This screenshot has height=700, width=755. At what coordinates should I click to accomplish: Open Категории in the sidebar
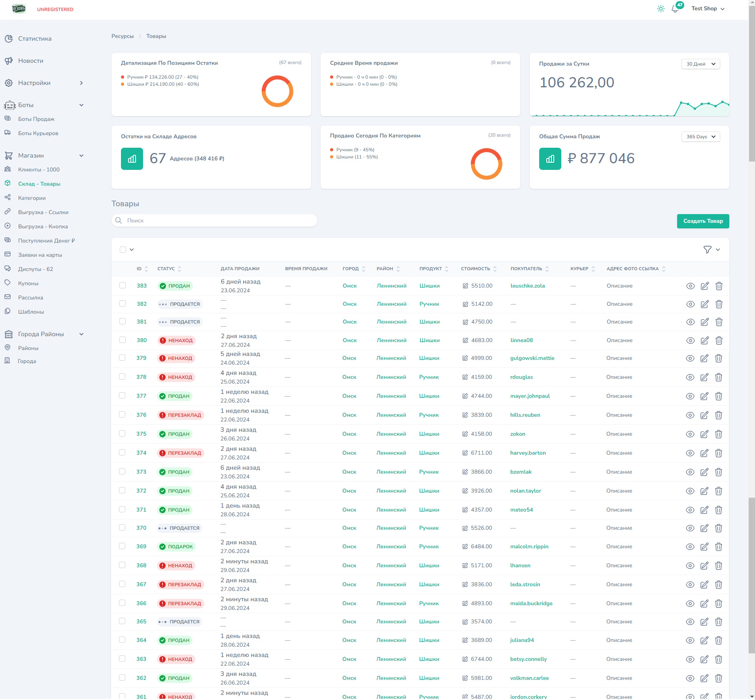click(x=32, y=198)
